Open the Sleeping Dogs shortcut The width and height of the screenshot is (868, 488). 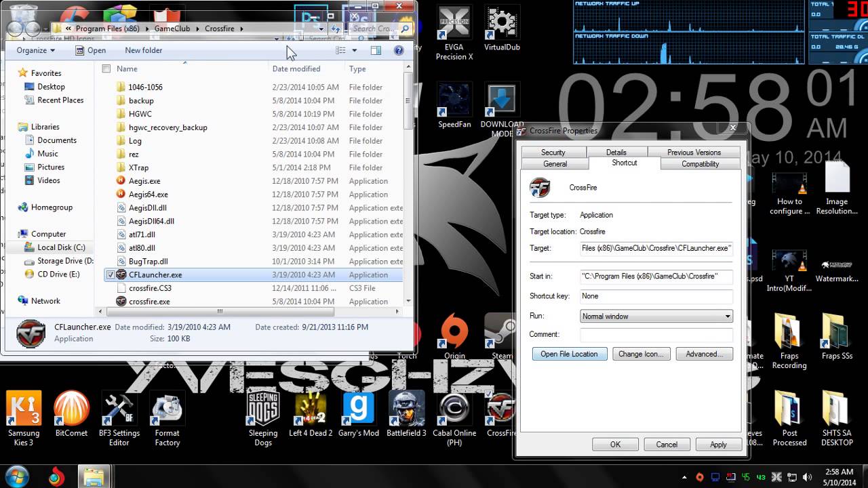tap(263, 418)
